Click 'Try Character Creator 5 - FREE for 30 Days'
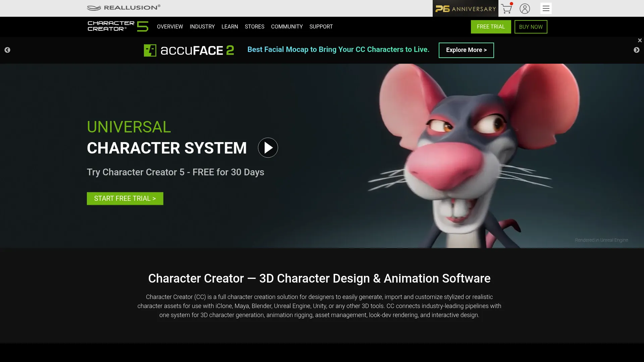The width and height of the screenshot is (644, 362). pyautogui.click(x=175, y=172)
